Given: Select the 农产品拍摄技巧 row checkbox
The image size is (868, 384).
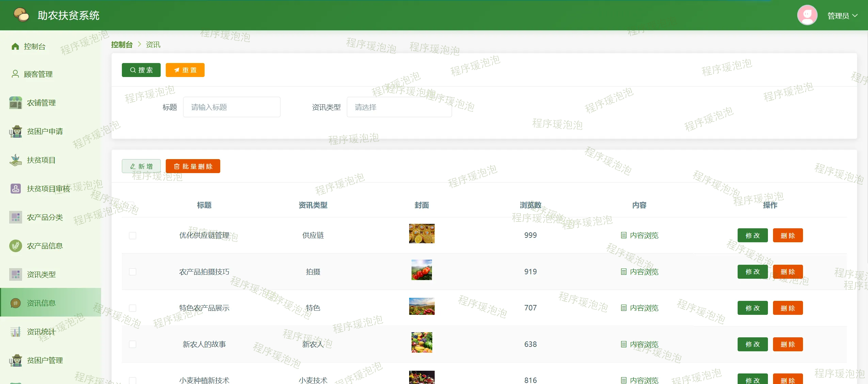Looking at the screenshot, I should pos(132,272).
